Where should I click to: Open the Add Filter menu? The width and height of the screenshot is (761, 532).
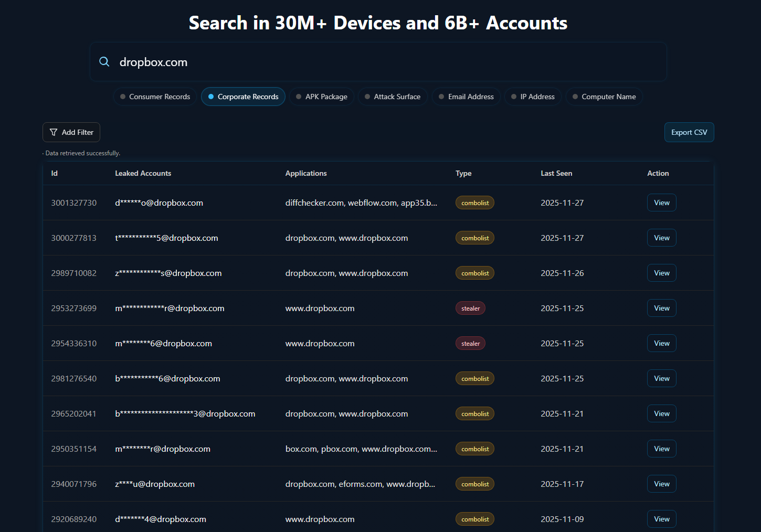[71, 132]
